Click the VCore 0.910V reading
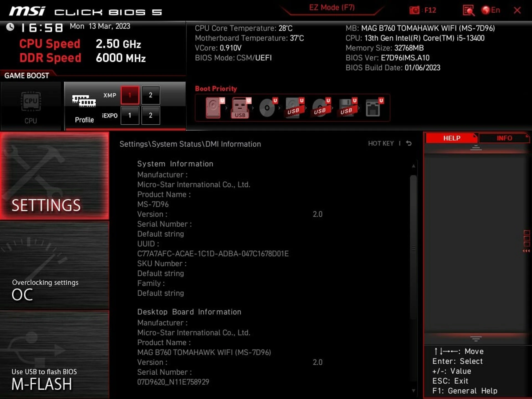This screenshot has height=399, width=532. coord(218,48)
